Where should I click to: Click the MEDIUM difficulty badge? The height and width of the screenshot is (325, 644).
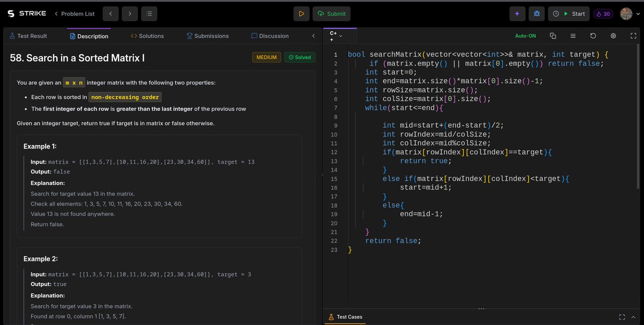click(x=267, y=57)
